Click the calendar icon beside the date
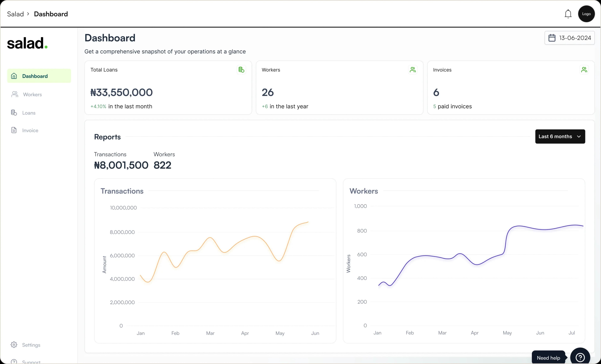This screenshot has width=601, height=364. [x=552, y=38]
